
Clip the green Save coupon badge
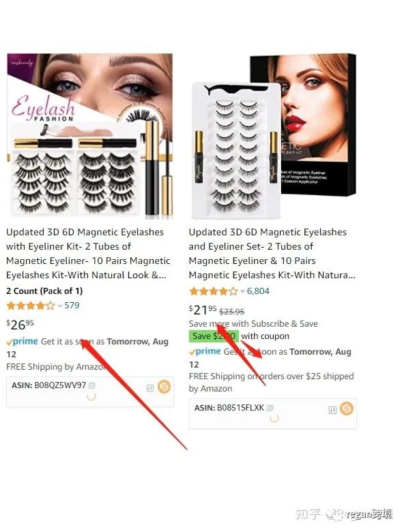point(214,336)
